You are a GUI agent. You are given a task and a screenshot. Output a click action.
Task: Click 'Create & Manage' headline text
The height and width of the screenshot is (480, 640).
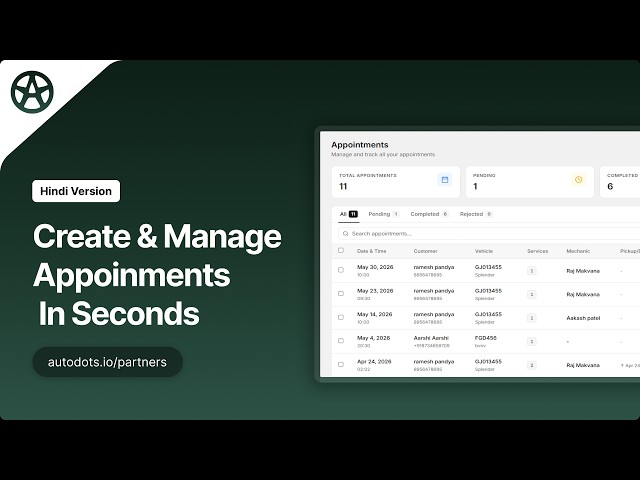pyautogui.click(x=158, y=237)
